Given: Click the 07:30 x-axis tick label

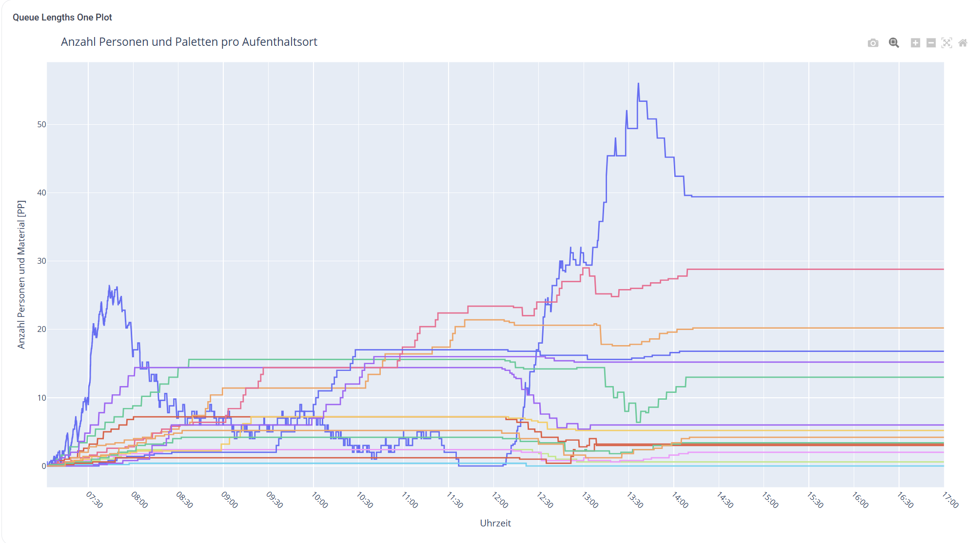Looking at the screenshot, I should [x=95, y=500].
